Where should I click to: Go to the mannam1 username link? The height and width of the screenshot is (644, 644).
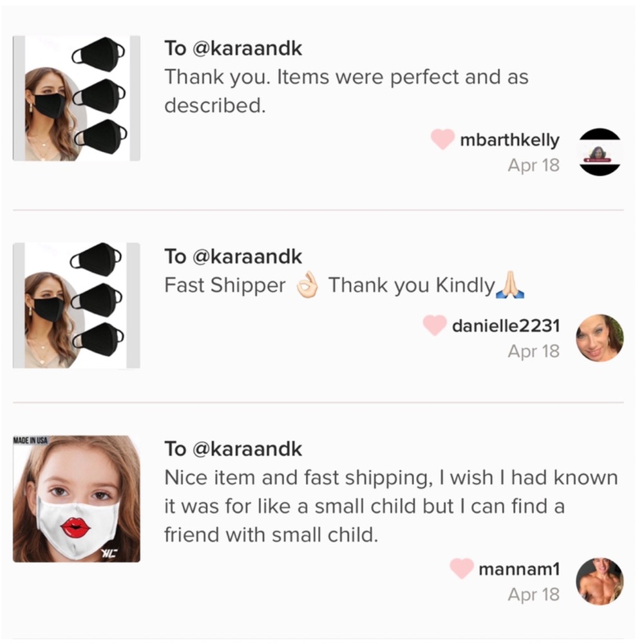519,569
